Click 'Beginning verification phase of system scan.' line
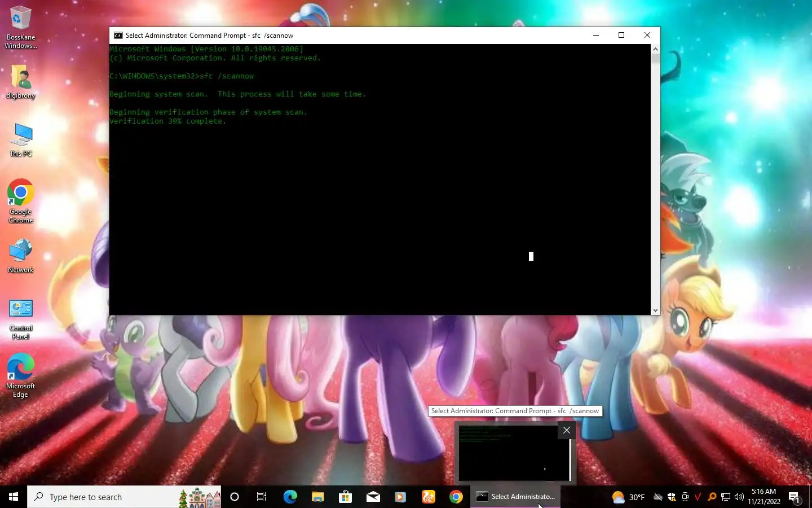This screenshot has width=812, height=508. pos(208,112)
